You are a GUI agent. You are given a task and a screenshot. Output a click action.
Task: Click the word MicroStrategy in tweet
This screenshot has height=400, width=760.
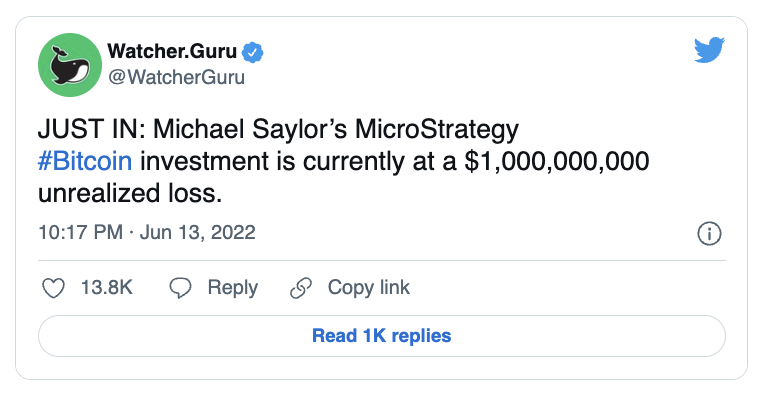tap(432, 131)
